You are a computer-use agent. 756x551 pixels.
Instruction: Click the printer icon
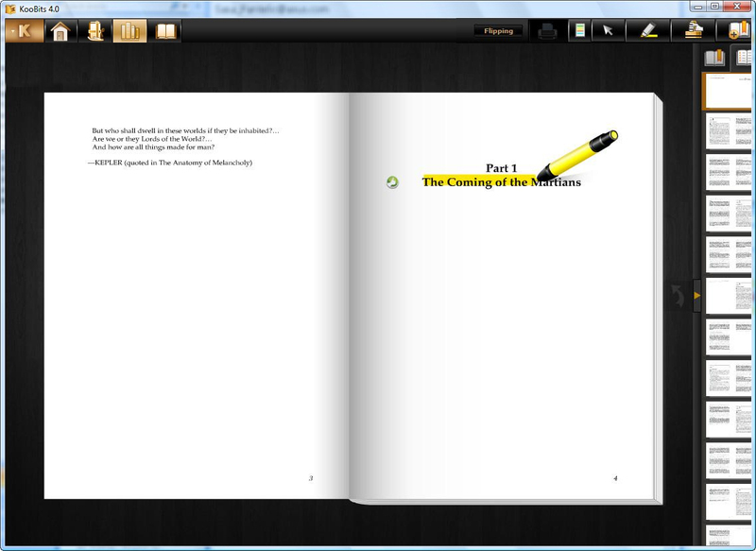(547, 31)
